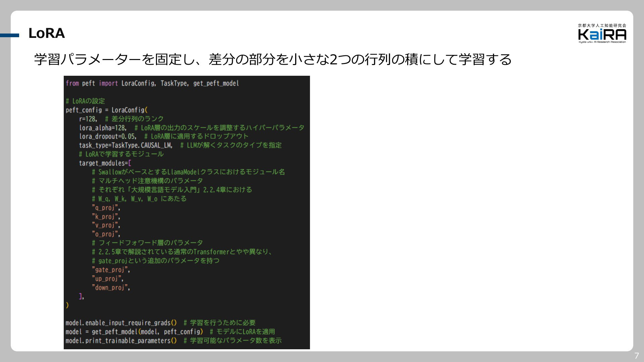Click the comment "# LoRA層に適用するドロップアウト"
This screenshot has height=362, width=644.
click(197, 136)
